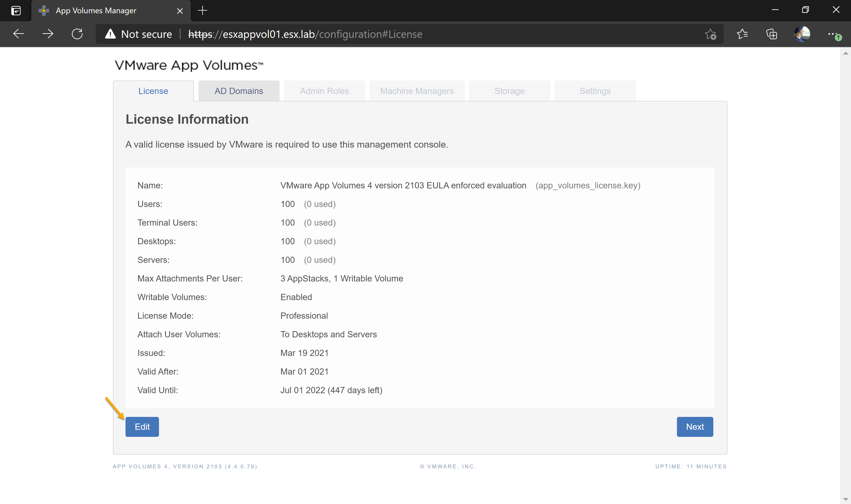Open the tab actions menu icon
The width and height of the screenshot is (851, 504).
click(x=16, y=11)
